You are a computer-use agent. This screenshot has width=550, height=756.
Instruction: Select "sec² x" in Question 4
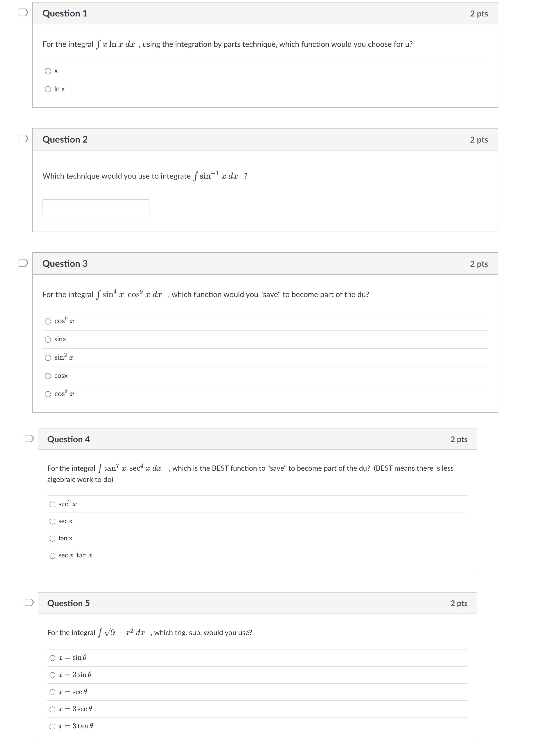(53, 504)
